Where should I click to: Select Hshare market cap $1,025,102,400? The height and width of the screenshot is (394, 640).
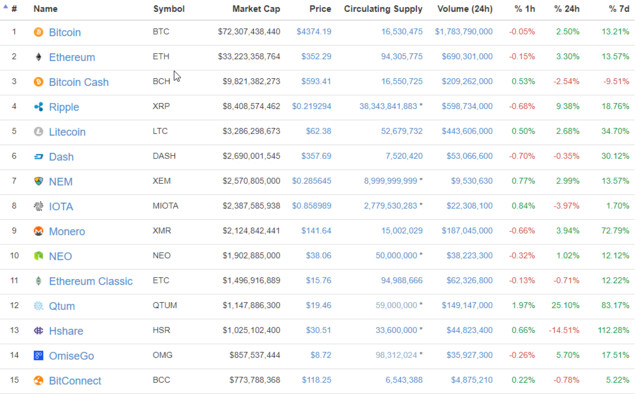[x=251, y=330]
